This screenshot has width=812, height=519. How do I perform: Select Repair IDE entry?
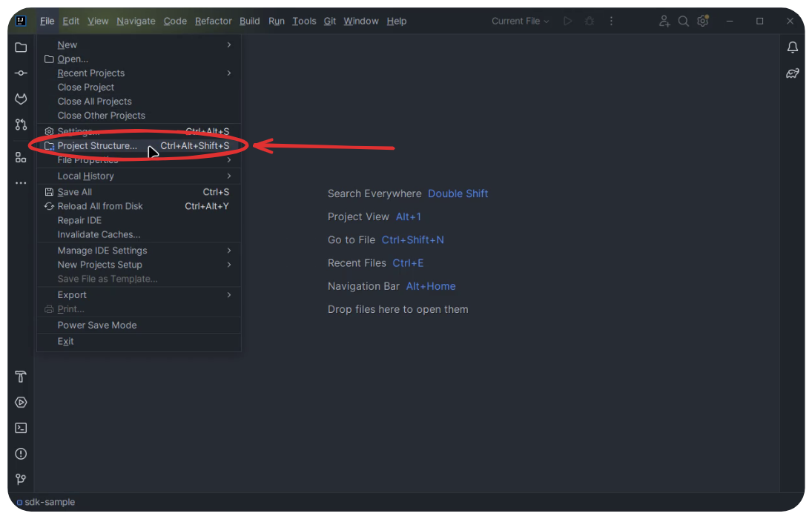click(x=139, y=220)
